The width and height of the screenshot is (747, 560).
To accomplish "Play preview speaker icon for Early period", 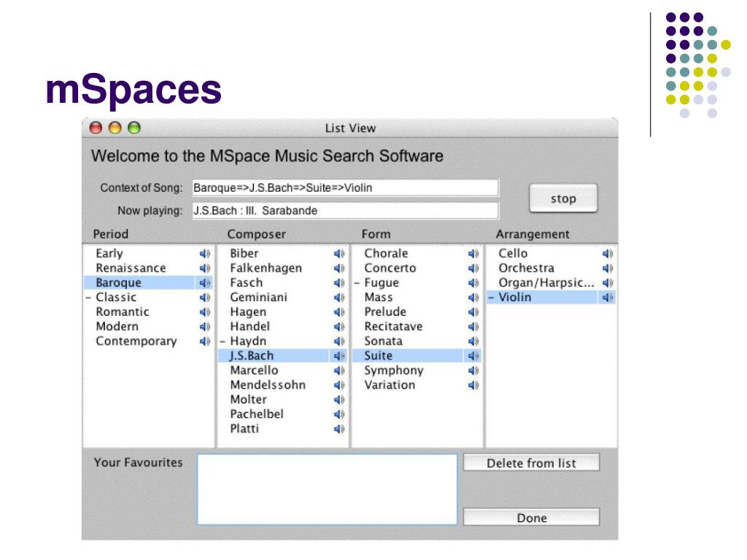I will tap(205, 254).
